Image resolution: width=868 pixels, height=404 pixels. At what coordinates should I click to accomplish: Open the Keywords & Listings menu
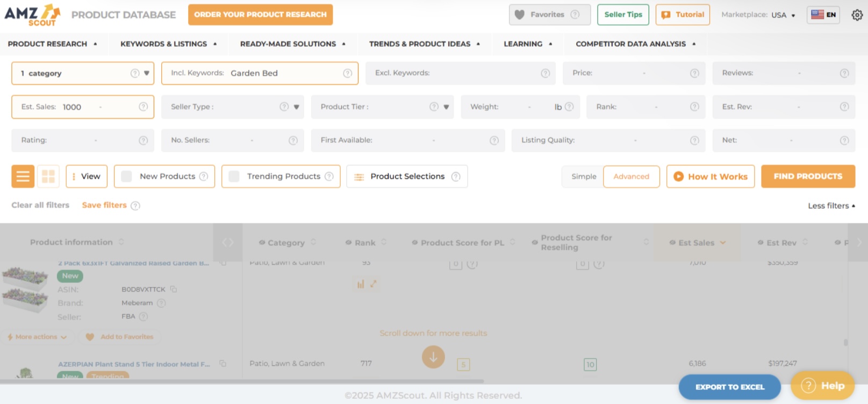[x=169, y=44]
